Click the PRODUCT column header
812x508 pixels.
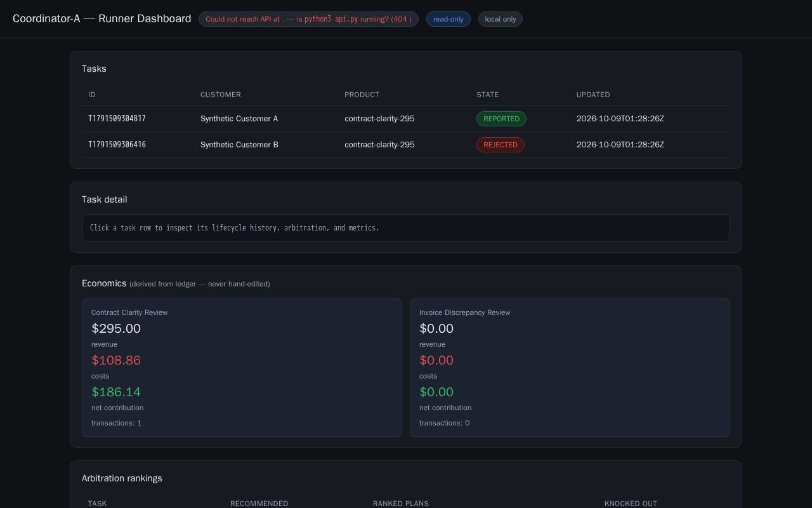[362, 95]
